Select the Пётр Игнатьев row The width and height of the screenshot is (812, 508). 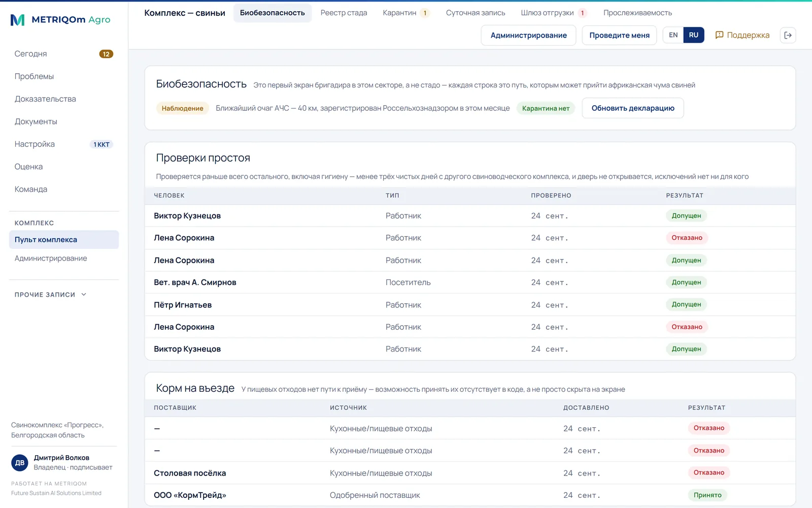click(470, 305)
